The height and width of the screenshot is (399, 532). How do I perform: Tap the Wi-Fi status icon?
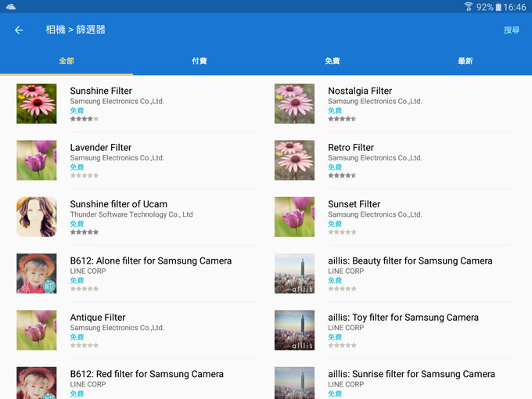point(469,6)
